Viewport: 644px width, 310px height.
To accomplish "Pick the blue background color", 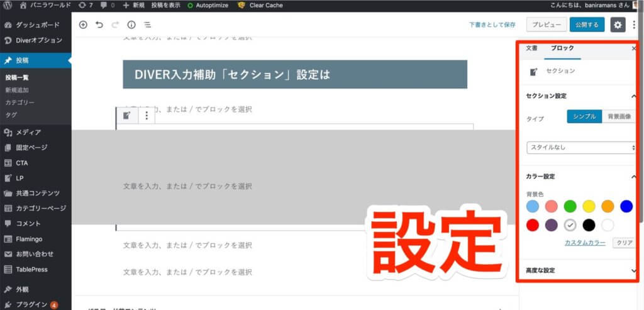I will click(x=626, y=206).
